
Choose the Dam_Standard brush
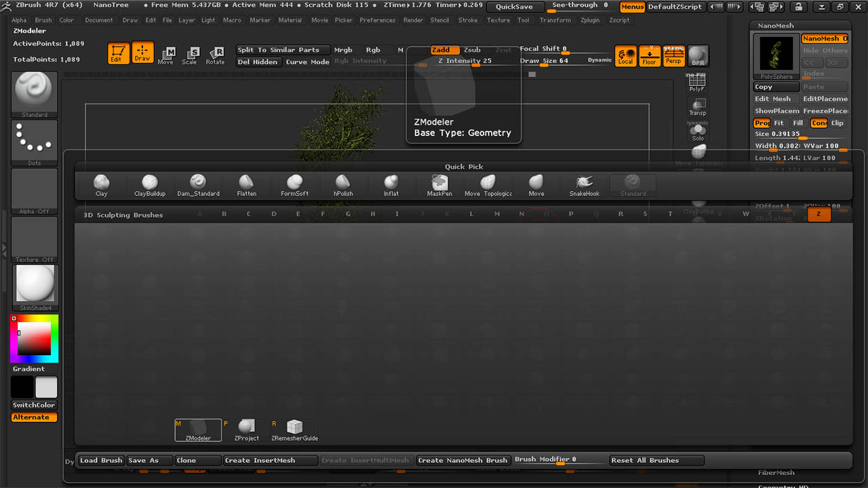pyautogui.click(x=198, y=185)
